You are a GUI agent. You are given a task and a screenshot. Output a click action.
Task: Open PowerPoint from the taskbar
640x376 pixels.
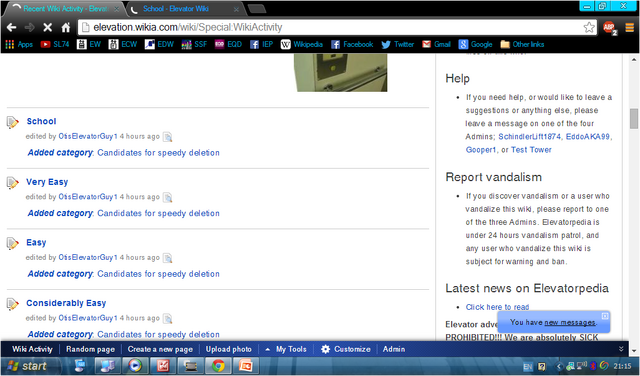(x=245, y=366)
